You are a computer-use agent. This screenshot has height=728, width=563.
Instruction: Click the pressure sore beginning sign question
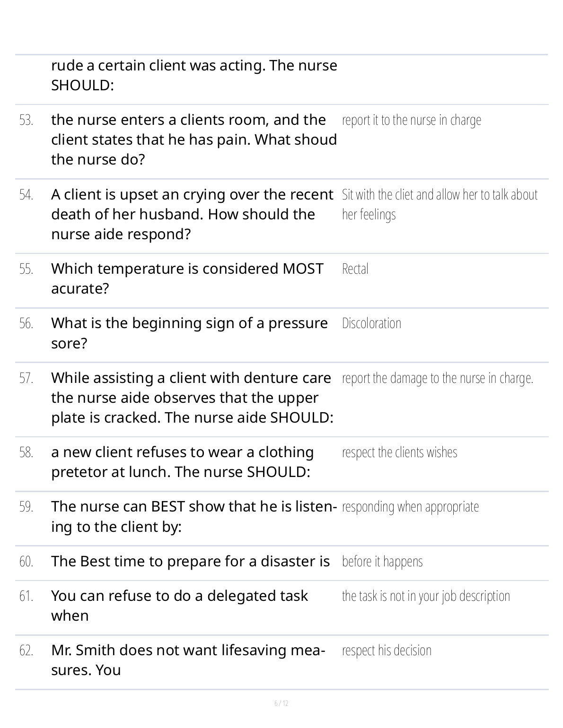(x=189, y=333)
